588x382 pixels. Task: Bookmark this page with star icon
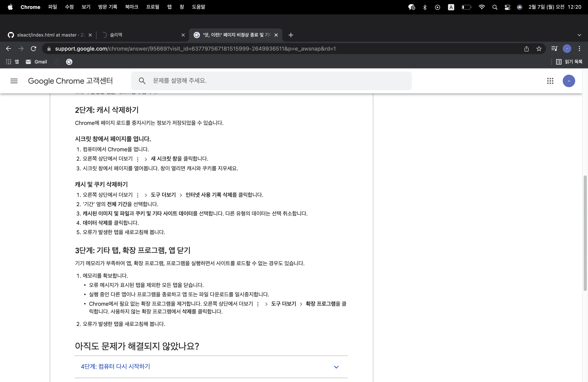point(539,49)
